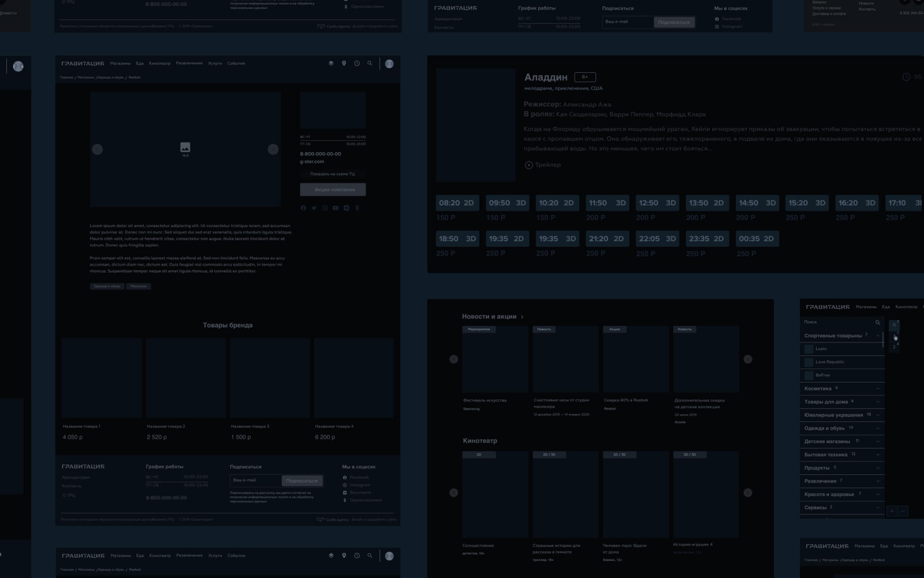Zoom in with the map plus button

pyautogui.click(x=892, y=511)
